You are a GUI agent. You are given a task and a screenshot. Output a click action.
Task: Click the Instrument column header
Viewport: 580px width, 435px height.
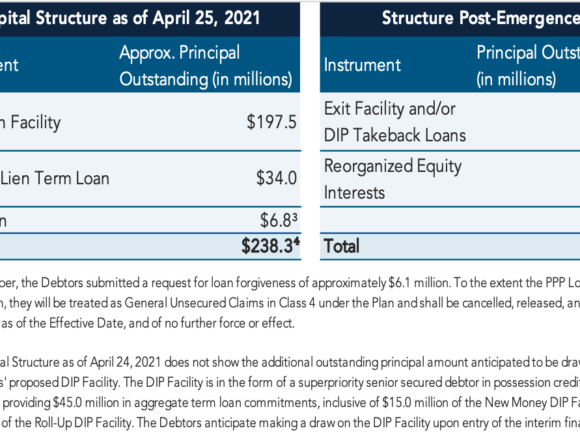pos(362,65)
